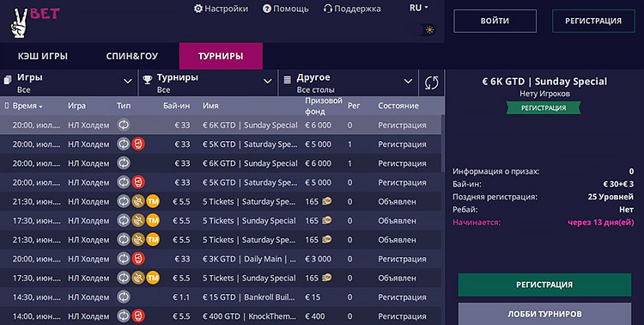
Task: Expand the Турниры filter dropdown
Action: 268,81
